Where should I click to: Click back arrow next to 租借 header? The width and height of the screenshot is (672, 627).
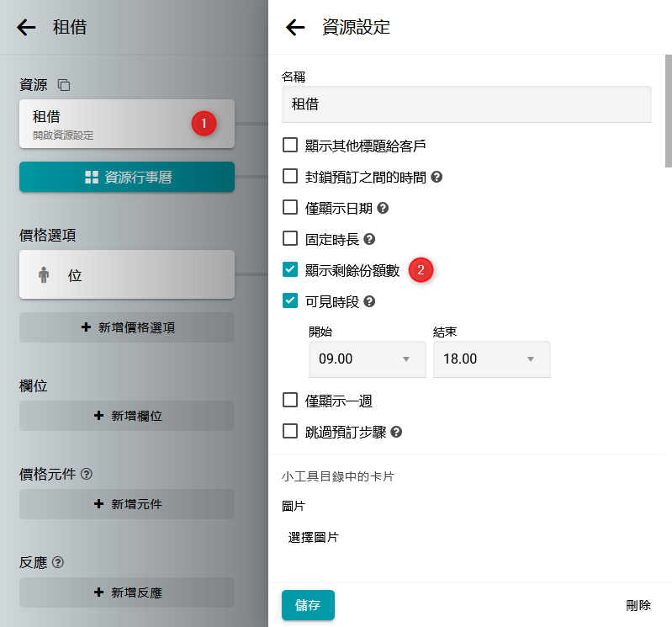point(27,28)
